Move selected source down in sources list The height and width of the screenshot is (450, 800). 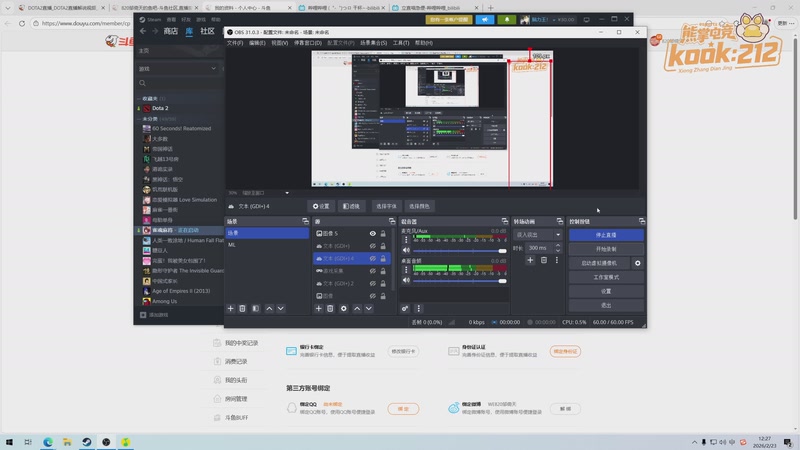pyautogui.click(x=368, y=309)
